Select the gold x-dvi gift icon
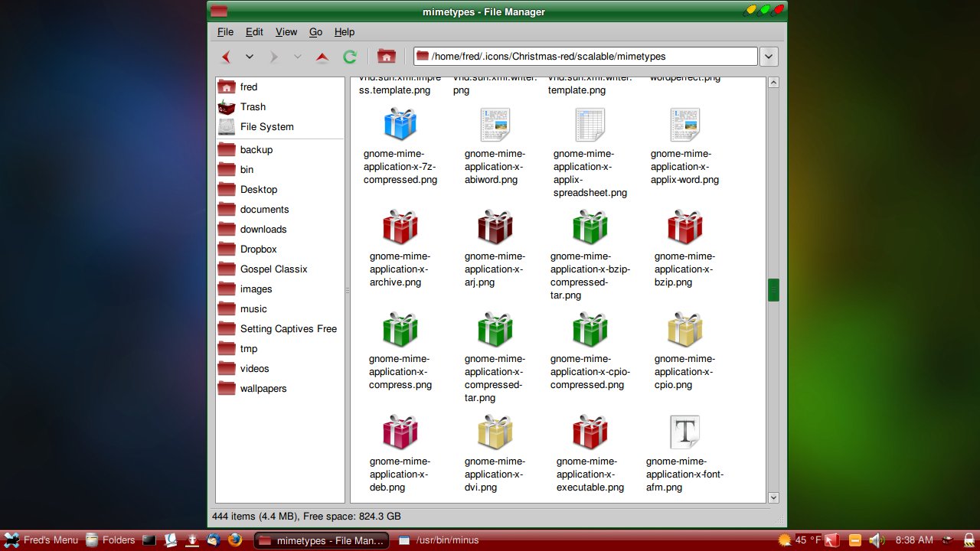Screen dimensions: 980x551 point(495,432)
